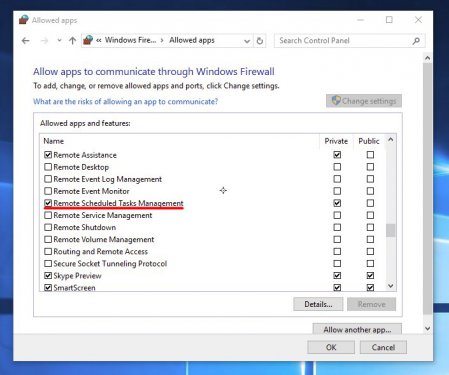Click the Remove button
This screenshot has width=449, height=375.
(x=371, y=304)
